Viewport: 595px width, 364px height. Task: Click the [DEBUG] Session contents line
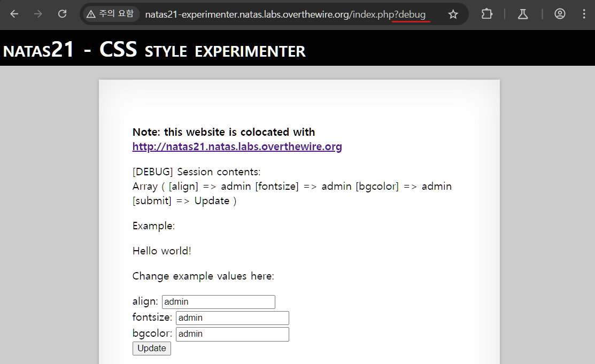point(196,172)
